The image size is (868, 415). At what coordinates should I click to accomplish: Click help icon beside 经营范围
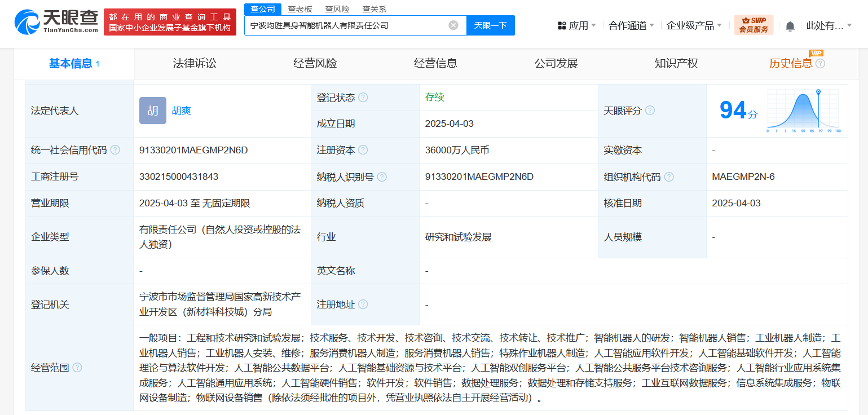pyautogui.click(x=77, y=368)
